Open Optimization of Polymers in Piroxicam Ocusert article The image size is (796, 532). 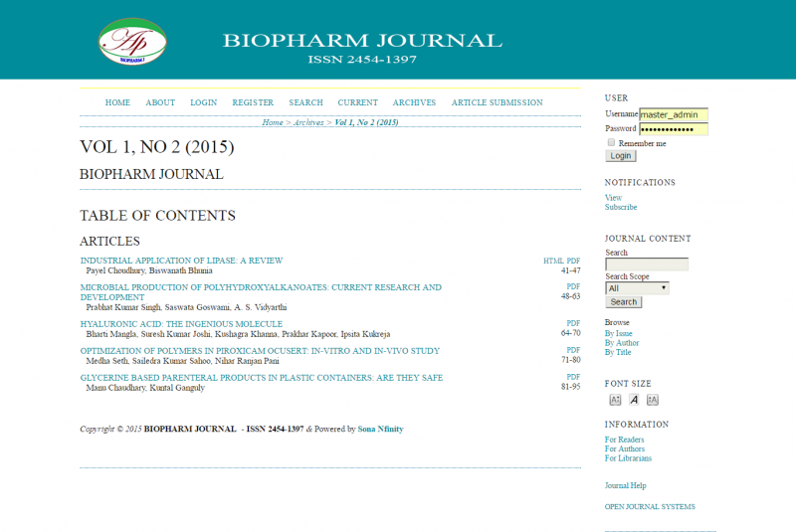tap(260, 350)
